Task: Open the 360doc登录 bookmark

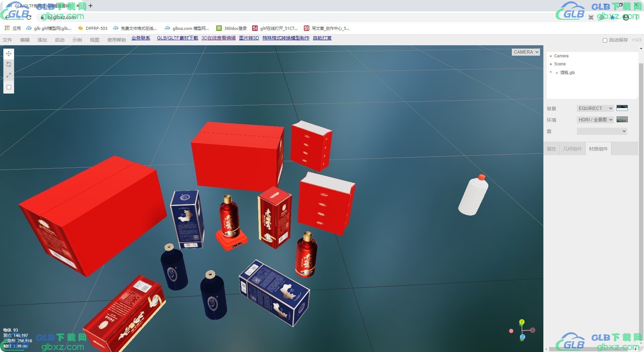Action: [x=231, y=28]
